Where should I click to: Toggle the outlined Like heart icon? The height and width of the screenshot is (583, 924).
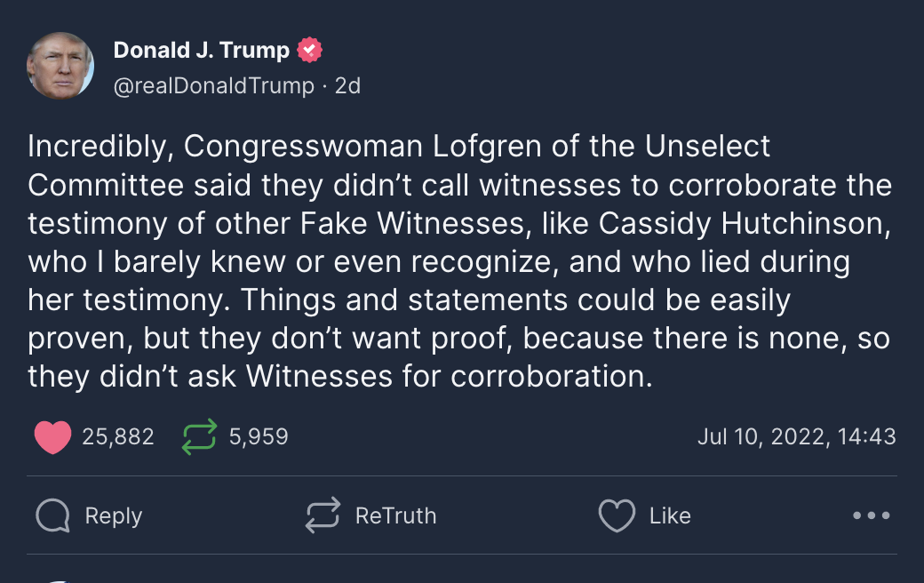point(617,515)
